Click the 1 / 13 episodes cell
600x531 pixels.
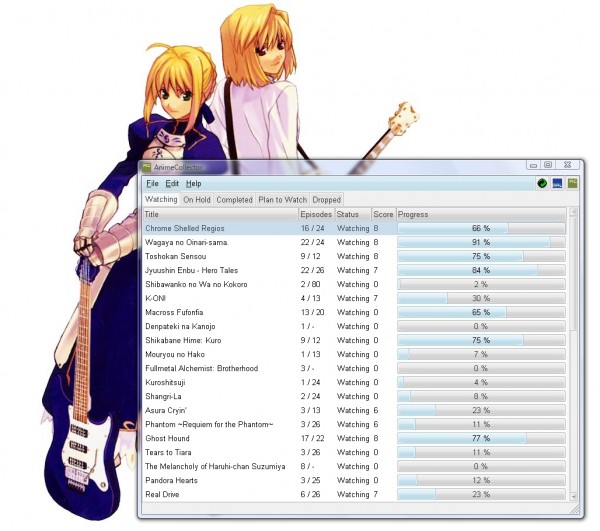310,355
